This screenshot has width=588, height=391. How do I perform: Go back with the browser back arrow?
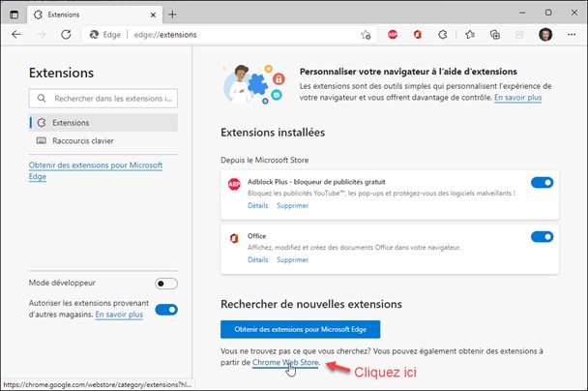click(16, 35)
